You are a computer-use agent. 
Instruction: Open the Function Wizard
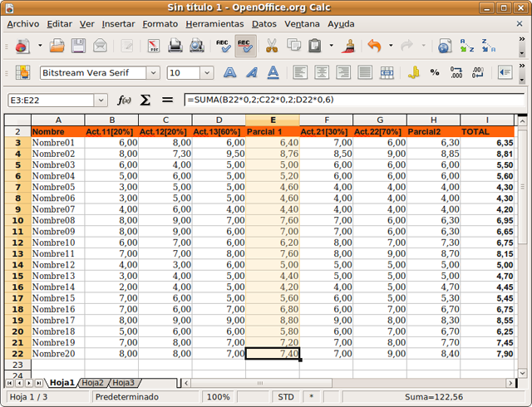[125, 100]
